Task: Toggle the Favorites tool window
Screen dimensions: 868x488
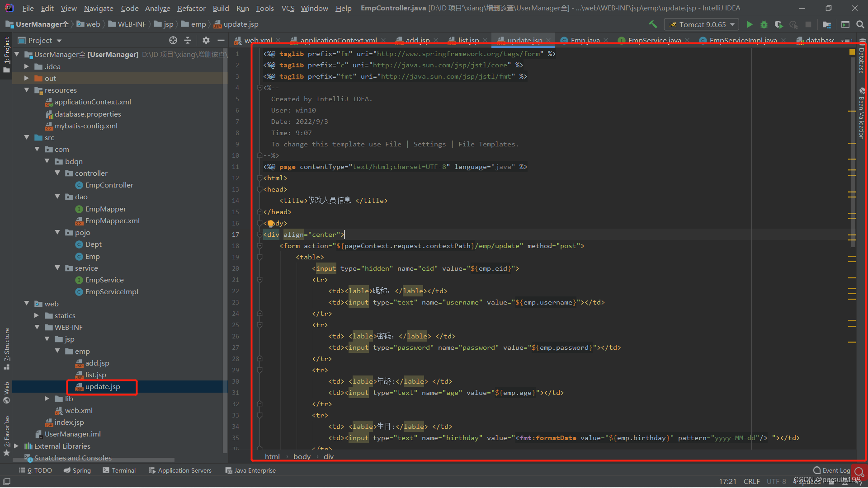Action: [x=7, y=434]
